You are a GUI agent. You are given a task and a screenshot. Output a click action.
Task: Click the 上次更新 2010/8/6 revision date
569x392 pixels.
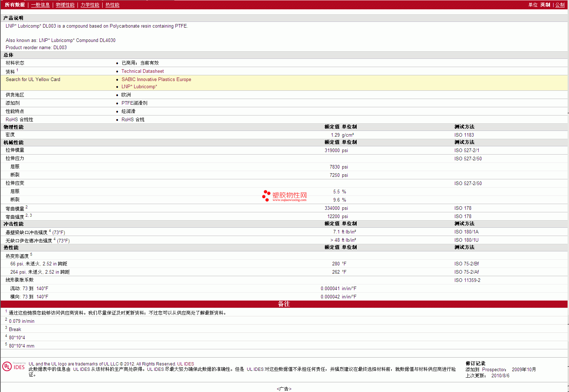click(487, 376)
